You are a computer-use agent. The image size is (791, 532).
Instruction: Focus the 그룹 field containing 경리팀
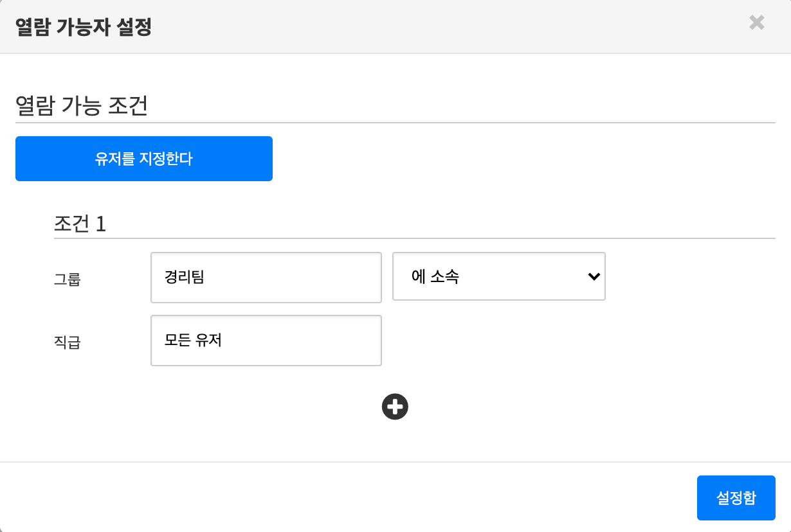pos(266,278)
